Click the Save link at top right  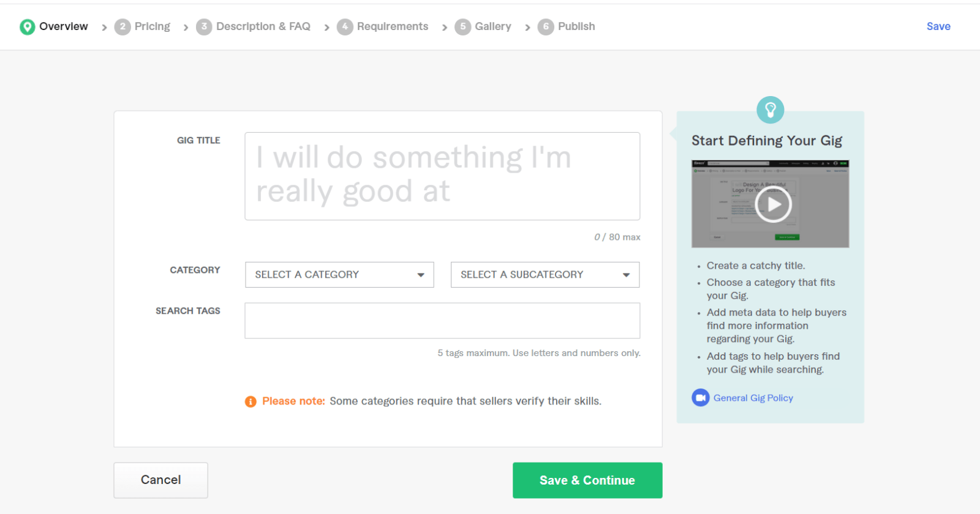point(938,26)
